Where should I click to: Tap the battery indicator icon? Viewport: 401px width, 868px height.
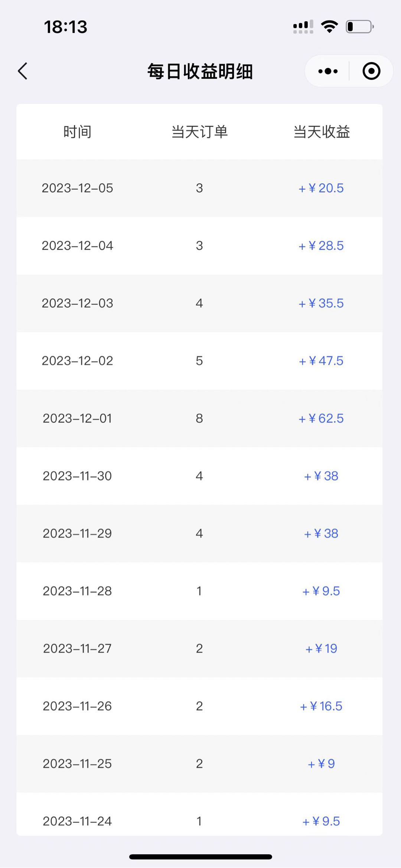[359, 27]
